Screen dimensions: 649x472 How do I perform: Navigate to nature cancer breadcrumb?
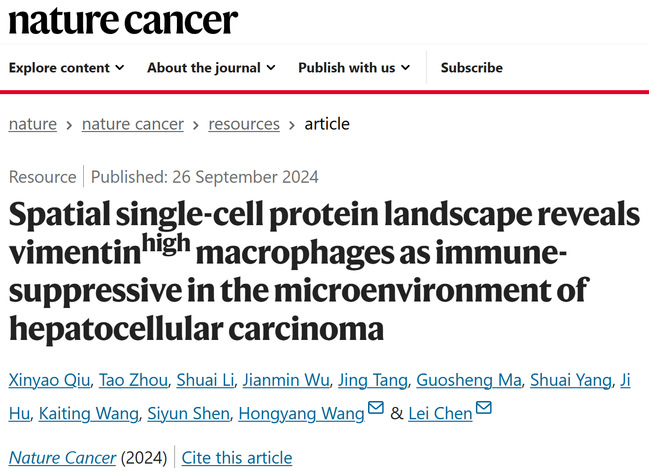click(x=132, y=124)
